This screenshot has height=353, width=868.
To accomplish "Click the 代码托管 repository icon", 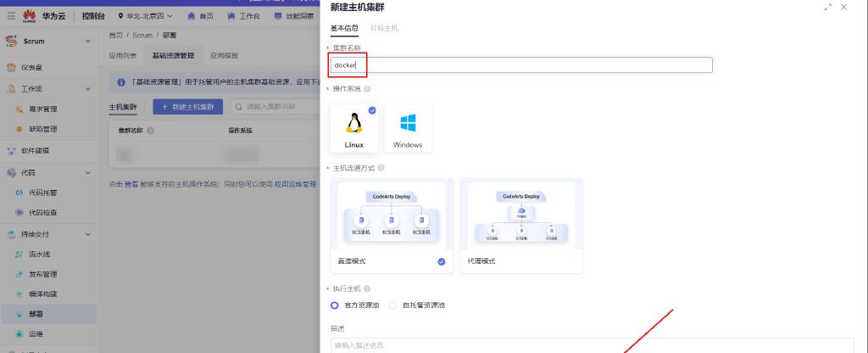I will (19, 193).
